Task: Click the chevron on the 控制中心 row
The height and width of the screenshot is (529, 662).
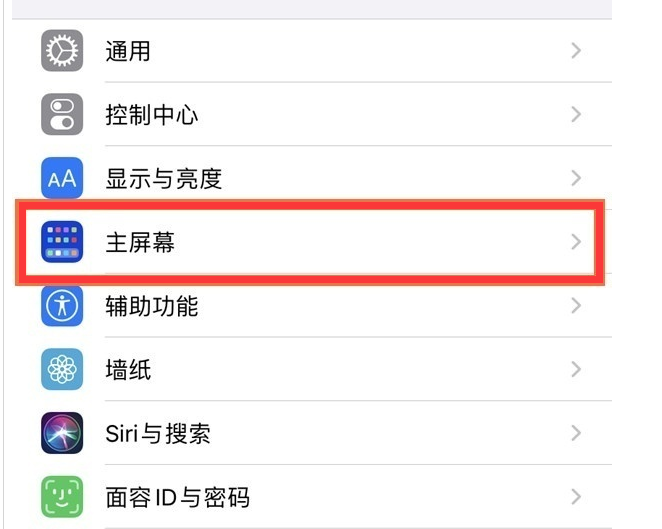Action: 576,114
